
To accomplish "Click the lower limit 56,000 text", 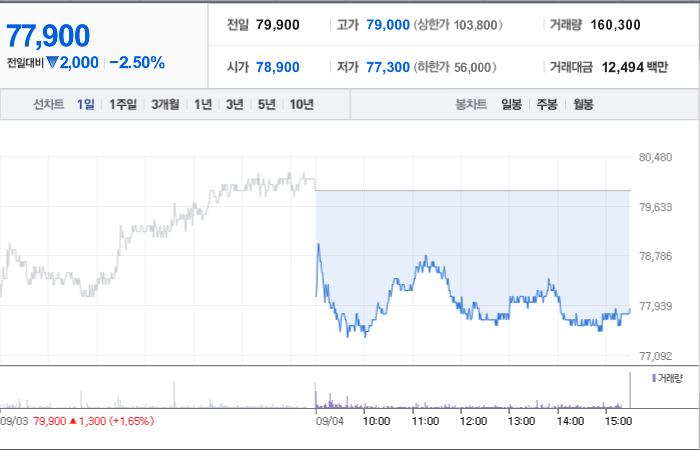I will pyautogui.click(x=455, y=67).
